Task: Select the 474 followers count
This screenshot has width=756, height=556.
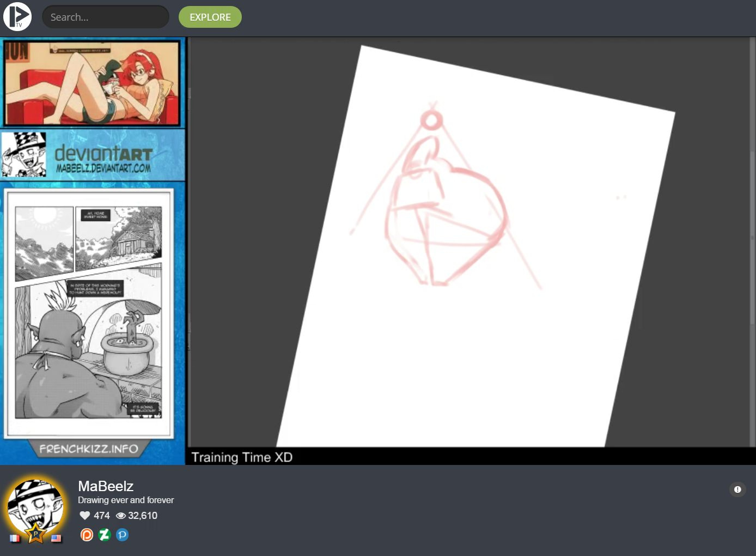Action: (x=102, y=516)
